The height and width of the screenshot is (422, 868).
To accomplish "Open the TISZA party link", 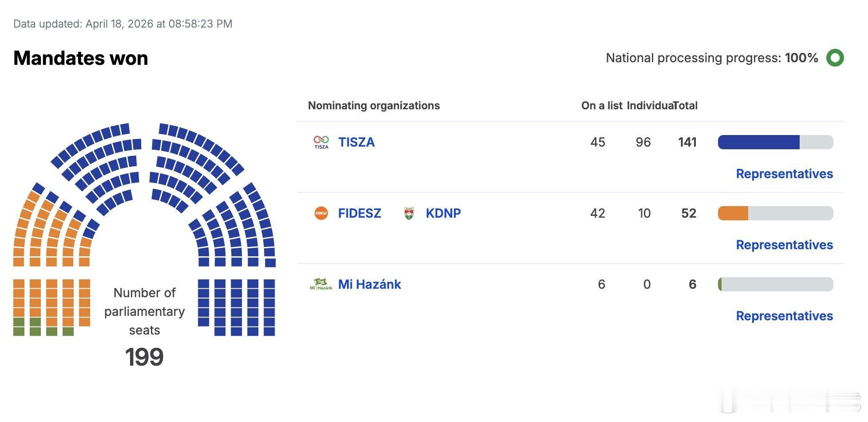I will pyautogui.click(x=356, y=142).
